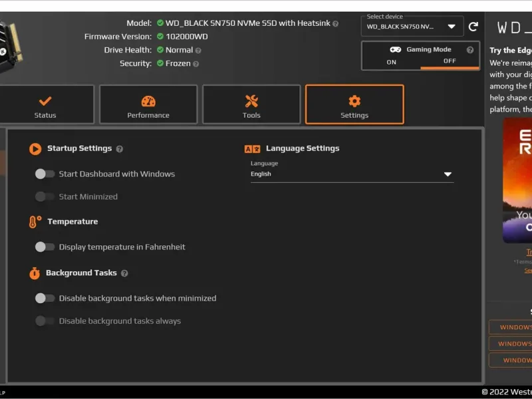The width and height of the screenshot is (532, 399).
Task: Click the Security green check icon
Action: pos(160,63)
